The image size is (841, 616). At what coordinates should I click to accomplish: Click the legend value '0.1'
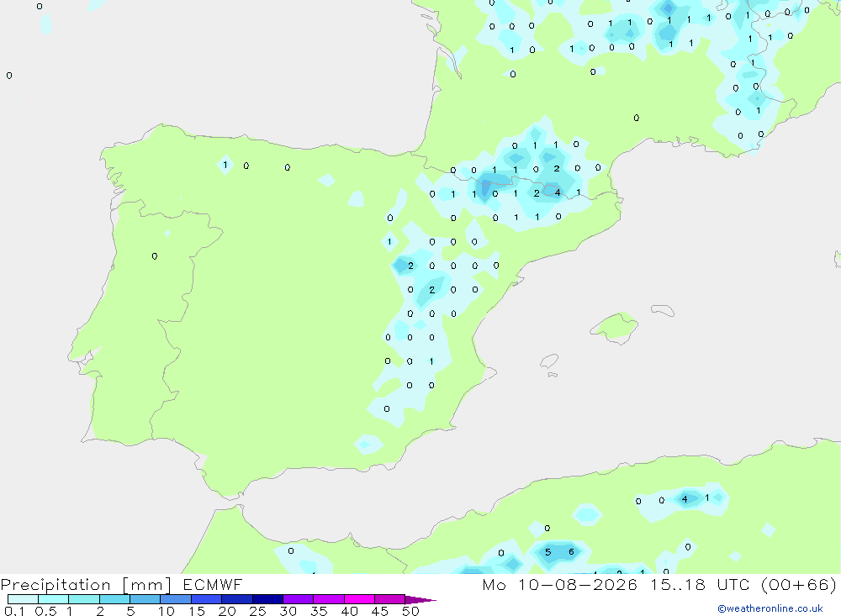point(14,611)
